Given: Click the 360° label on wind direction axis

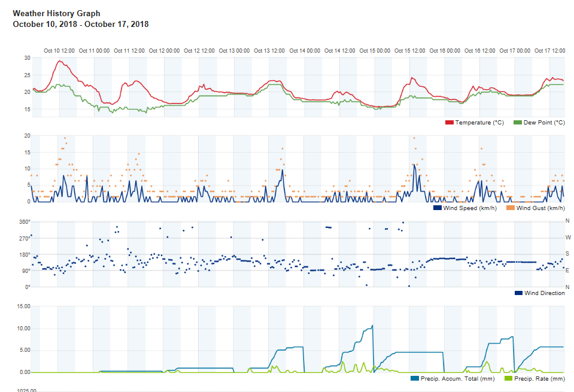Looking at the screenshot, I should [x=25, y=221].
